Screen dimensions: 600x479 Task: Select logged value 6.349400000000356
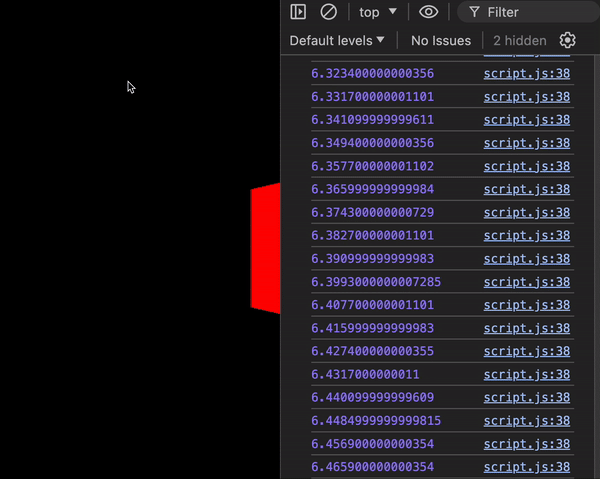pyautogui.click(x=372, y=143)
